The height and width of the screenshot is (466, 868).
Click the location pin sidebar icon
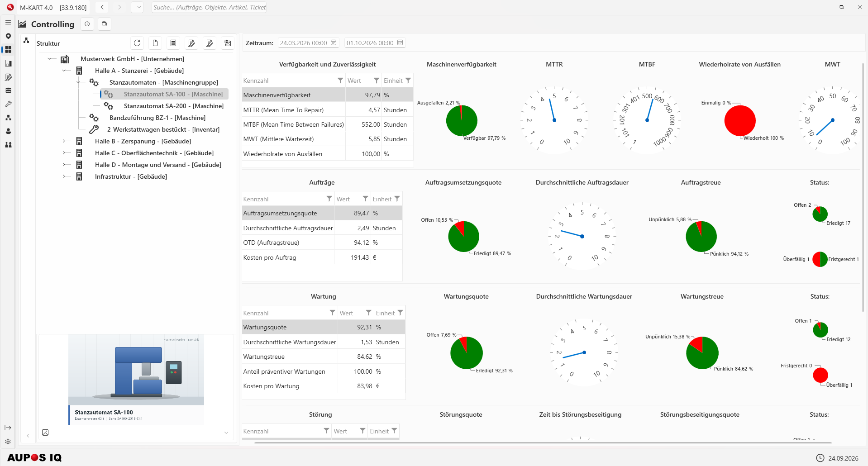pos(8,36)
